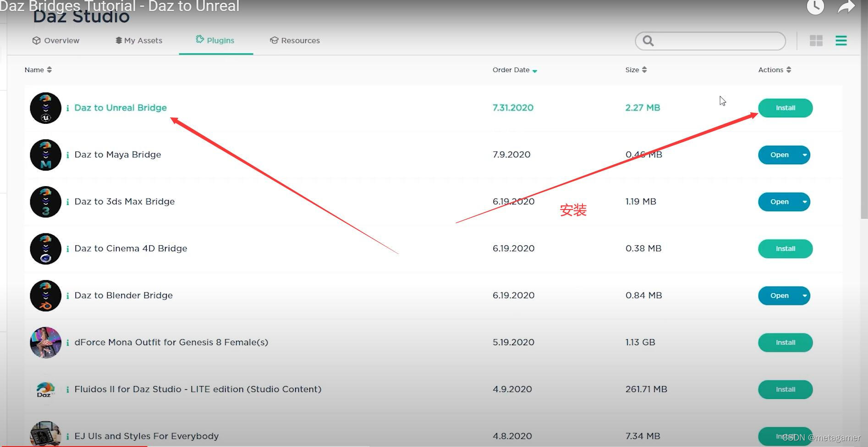
Task: Open dForce Mona Outfit name
Action: tap(171, 342)
